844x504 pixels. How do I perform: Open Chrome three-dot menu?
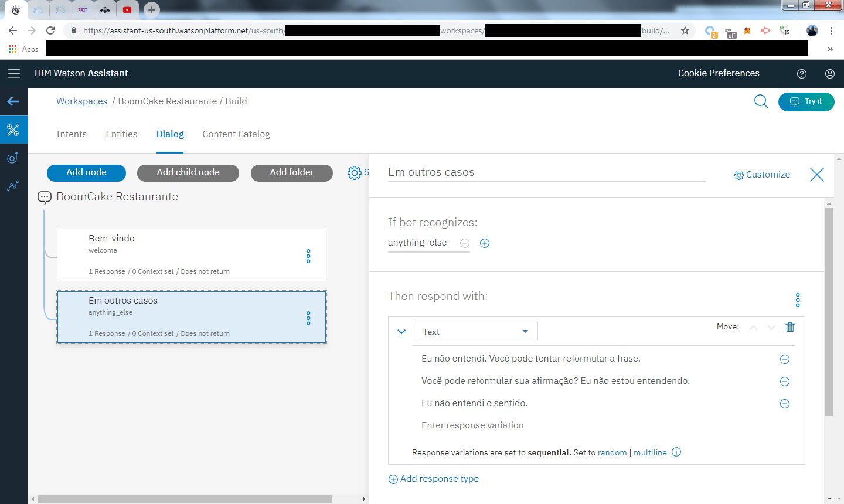831,30
